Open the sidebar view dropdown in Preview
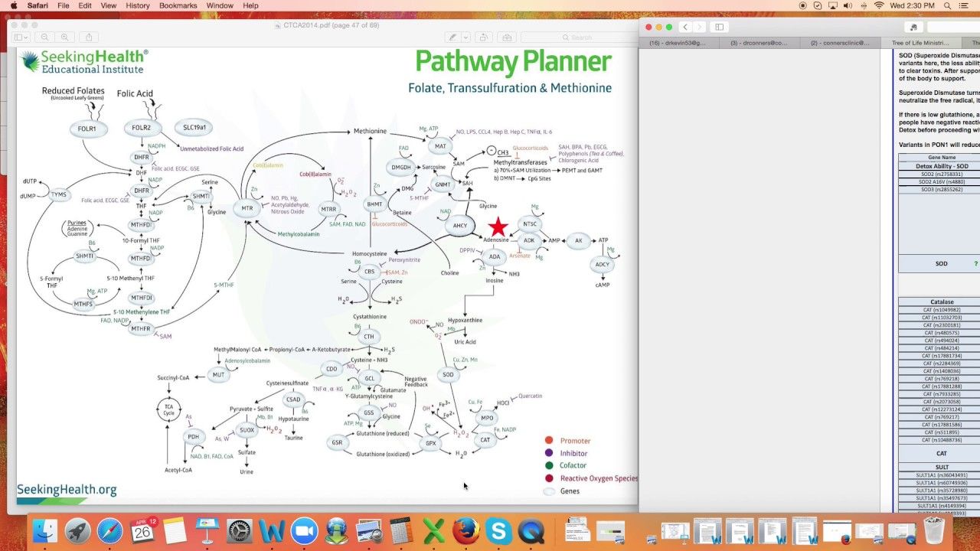Viewport: 980px width, 551px height. [21, 37]
